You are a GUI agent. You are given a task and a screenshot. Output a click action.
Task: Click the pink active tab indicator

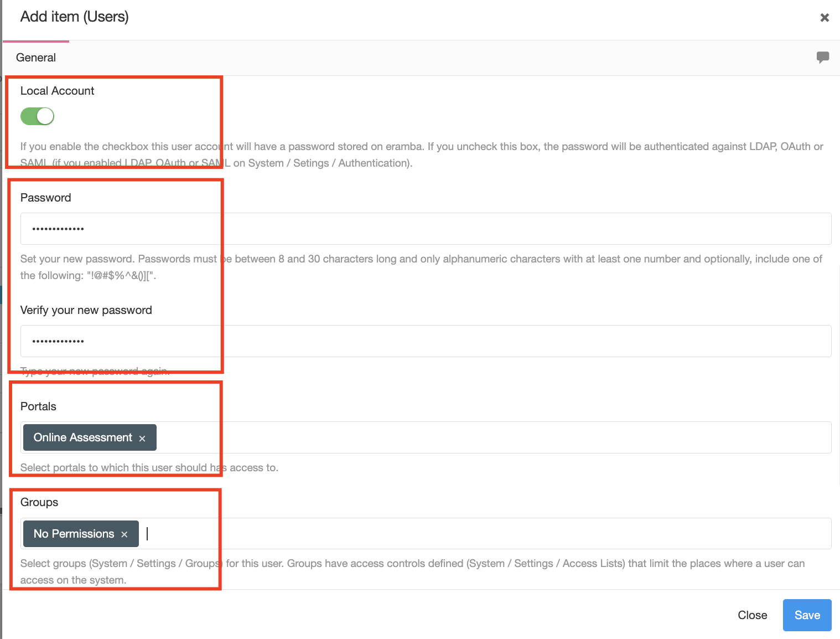pos(36,40)
